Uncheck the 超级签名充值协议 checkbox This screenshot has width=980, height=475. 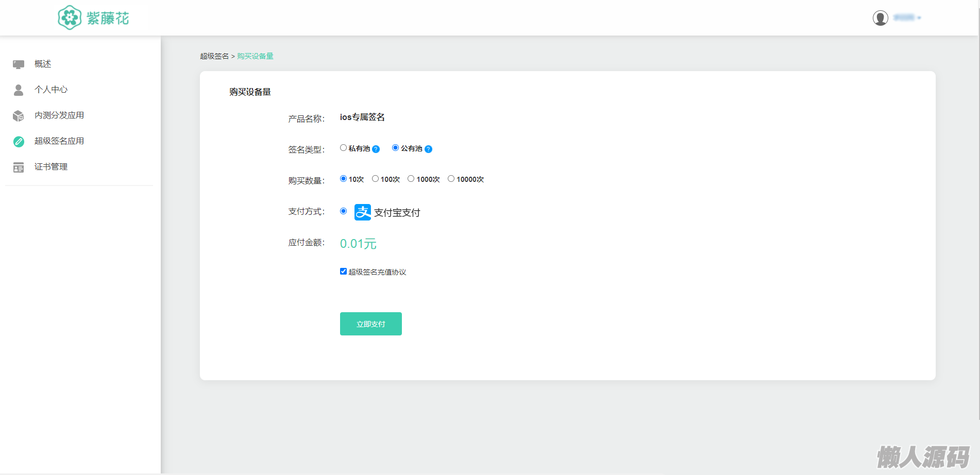pyautogui.click(x=343, y=272)
